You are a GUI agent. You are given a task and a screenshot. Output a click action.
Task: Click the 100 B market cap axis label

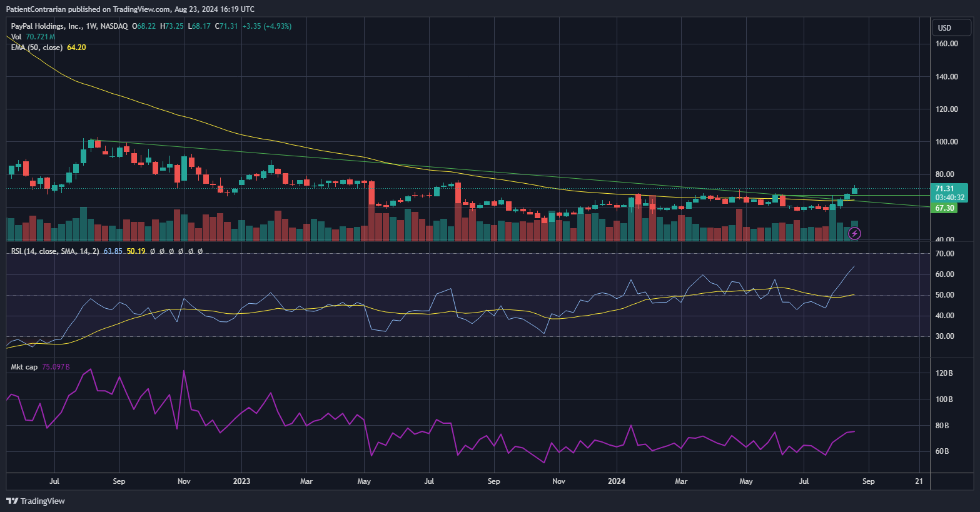point(944,399)
